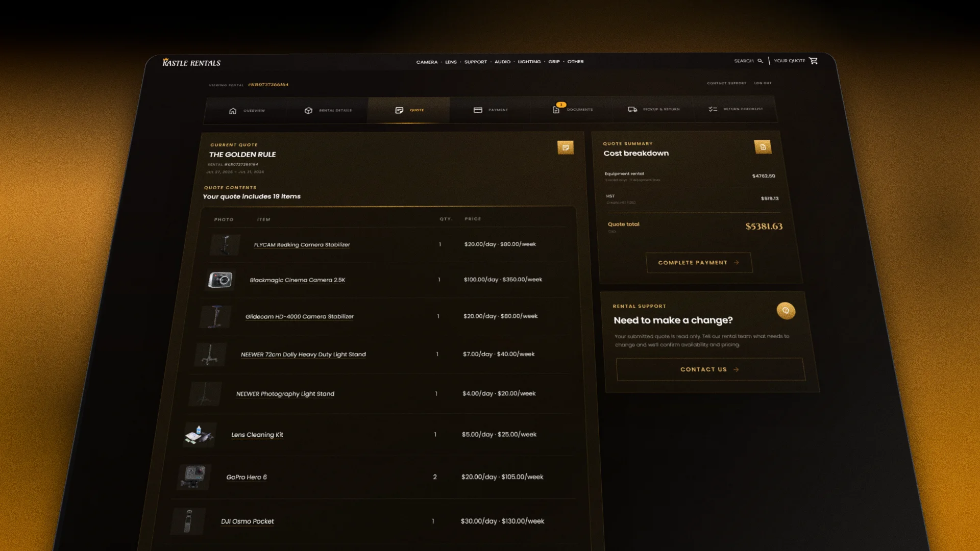Click the Blackmagic Cinema Camera thumbnail
This screenshot has width=980, height=551.
point(220,280)
